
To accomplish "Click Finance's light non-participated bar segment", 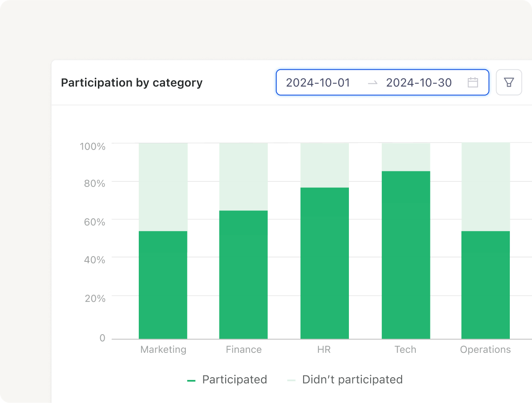I will tap(243, 177).
